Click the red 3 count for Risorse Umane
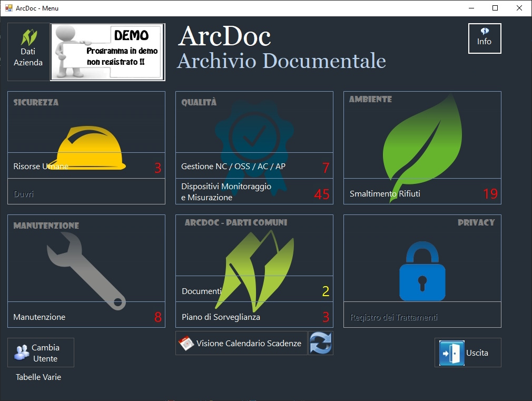This screenshot has height=401, width=532. [x=158, y=168]
